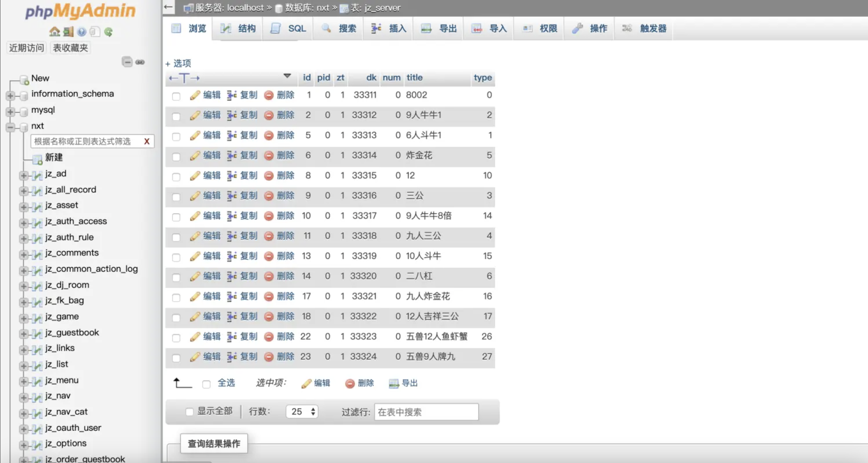Click the pencil edit icon for row 33311

(x=195, y=95)
